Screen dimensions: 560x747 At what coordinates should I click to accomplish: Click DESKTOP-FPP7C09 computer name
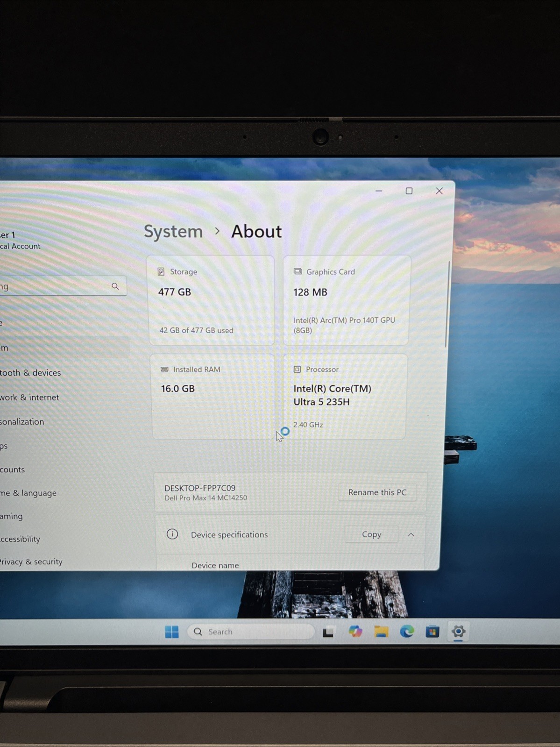200,488
